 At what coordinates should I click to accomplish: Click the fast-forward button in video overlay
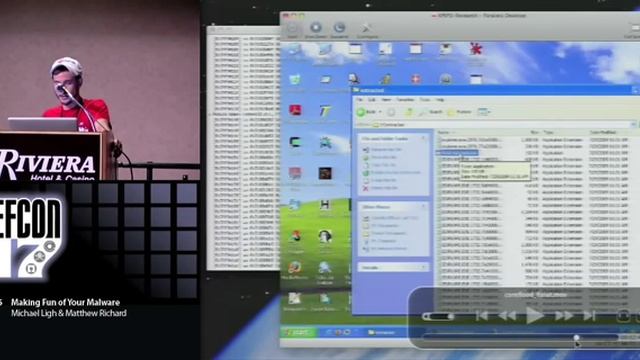[x=564, y=316]
